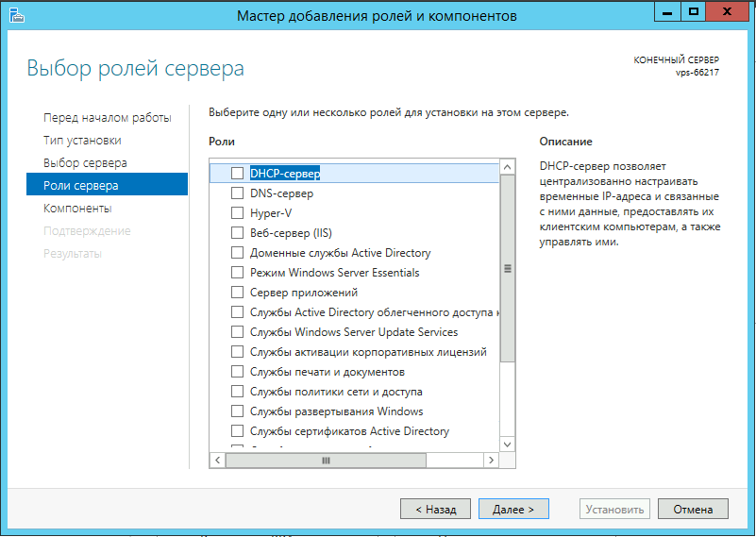The height and width of the screenshot is (537, 756).
Task: Click the scroll right arrow under roles list
Action: [x=490, y=461]
